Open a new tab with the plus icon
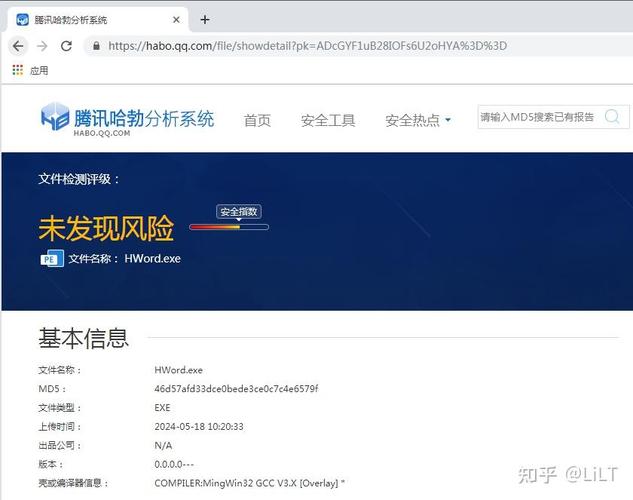 click(205, 19)
